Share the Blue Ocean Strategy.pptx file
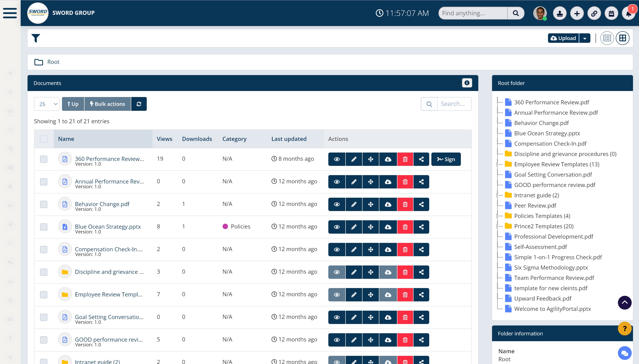This screenshot has width=639, height=364. coord(421,227)
